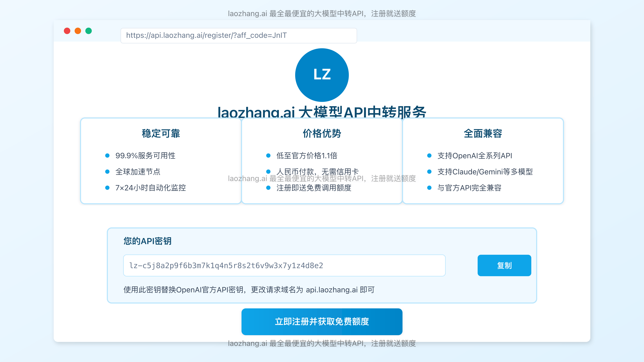Image resolution: width=644 pixels, height=362 pixels.
Task: Click the 立即注册并获取免费额度 button
Action: click(322, 322)
